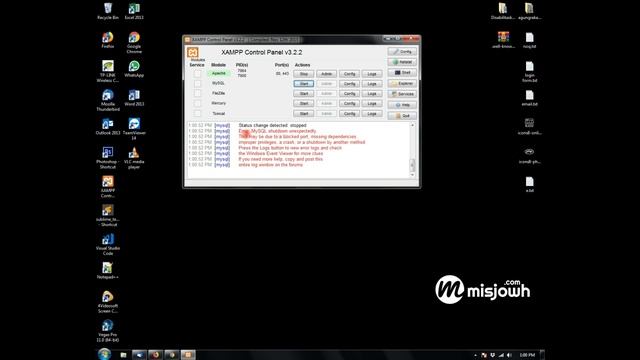Launch the Visual Studio Code shortcut
The image size is (640, 360).
pos(108,244)
